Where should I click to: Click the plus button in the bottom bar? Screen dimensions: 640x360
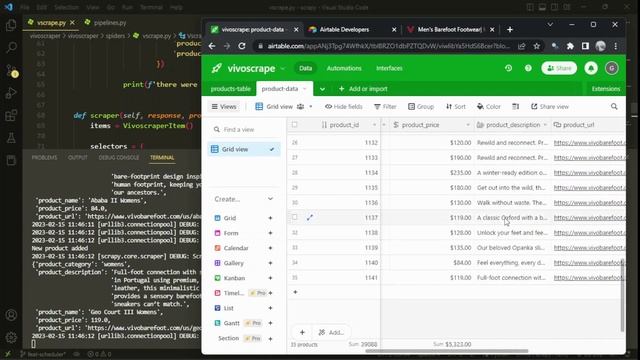coord(302,332)
